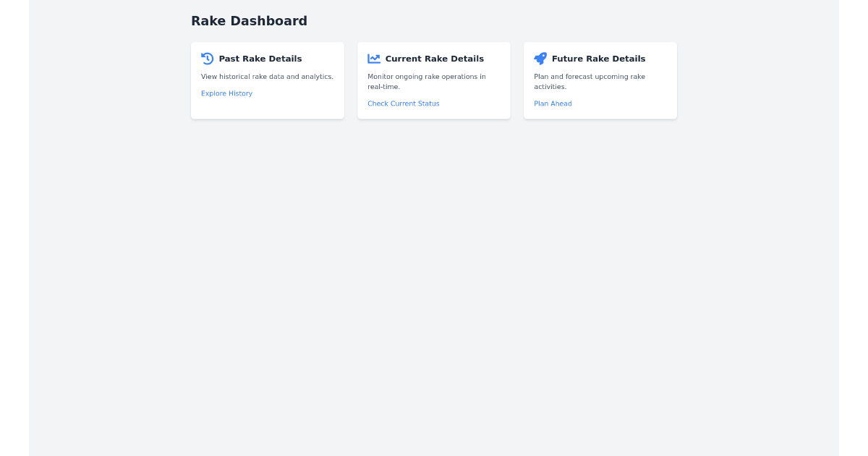Click the historical rake data description text
The image size is (868, 456).
(267, 76)
